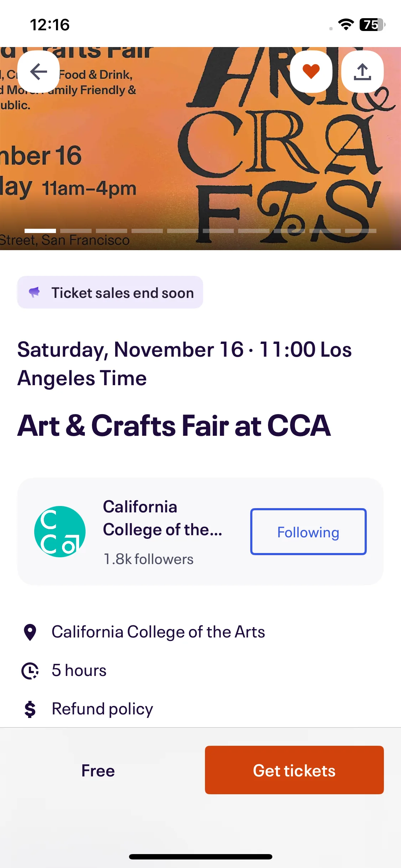The width and height of the screenshot is (401, 868).
Task: Open California College of the Arts venue
Action: click(158, 632)
